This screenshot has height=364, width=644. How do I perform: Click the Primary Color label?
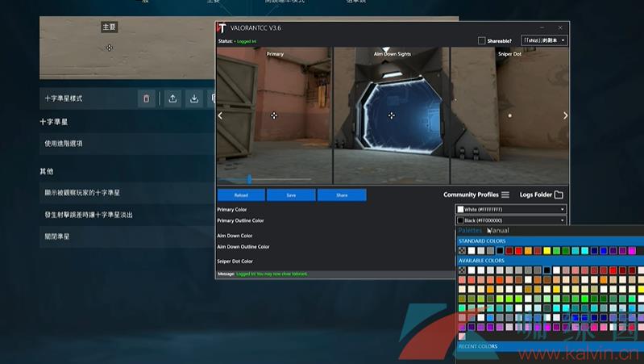tap(231, 209)
